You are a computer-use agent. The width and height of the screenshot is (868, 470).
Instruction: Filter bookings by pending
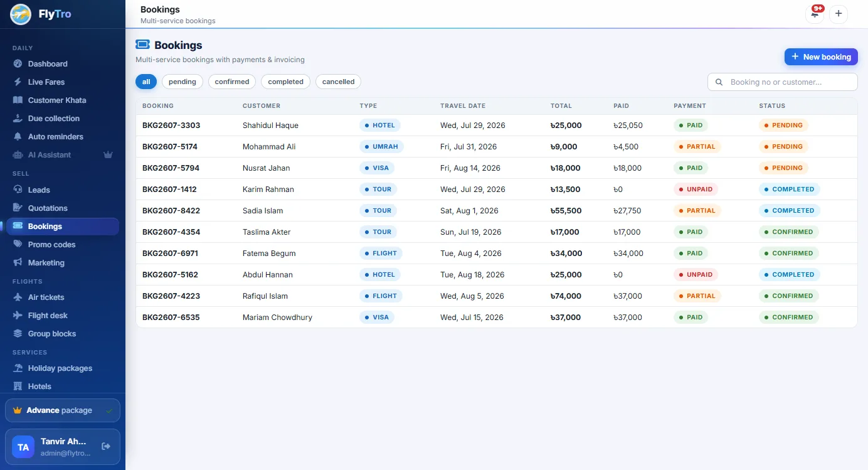click(183, 82)
